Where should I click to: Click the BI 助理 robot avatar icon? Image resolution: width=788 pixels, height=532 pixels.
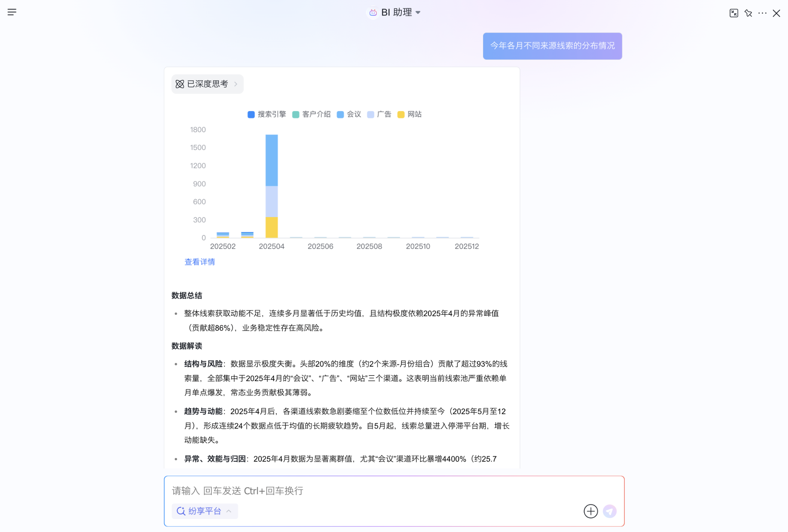373,13
